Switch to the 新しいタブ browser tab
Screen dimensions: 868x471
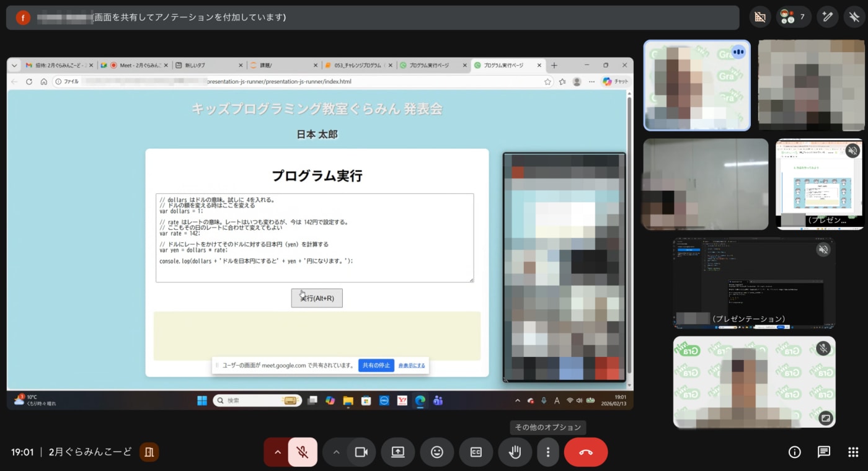208,66
